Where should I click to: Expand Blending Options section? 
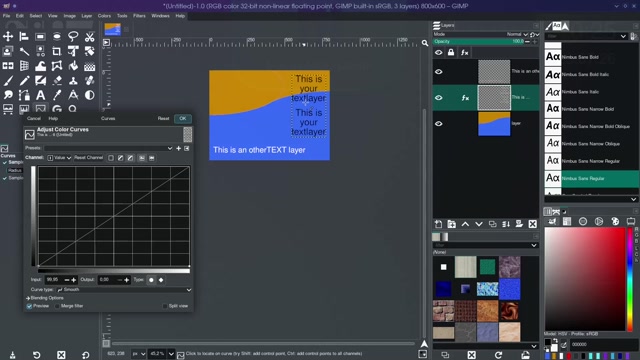(x=45, y=298)
